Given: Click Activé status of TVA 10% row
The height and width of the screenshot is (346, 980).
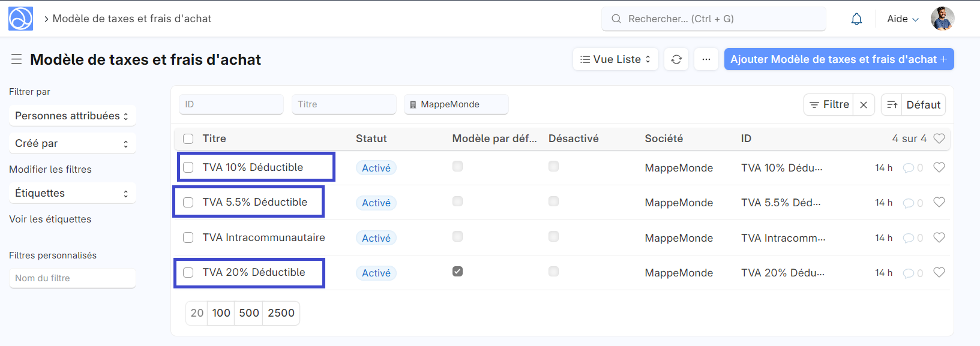Looking at the screenshot, I should pyautogui.click(x=376, y=168).
